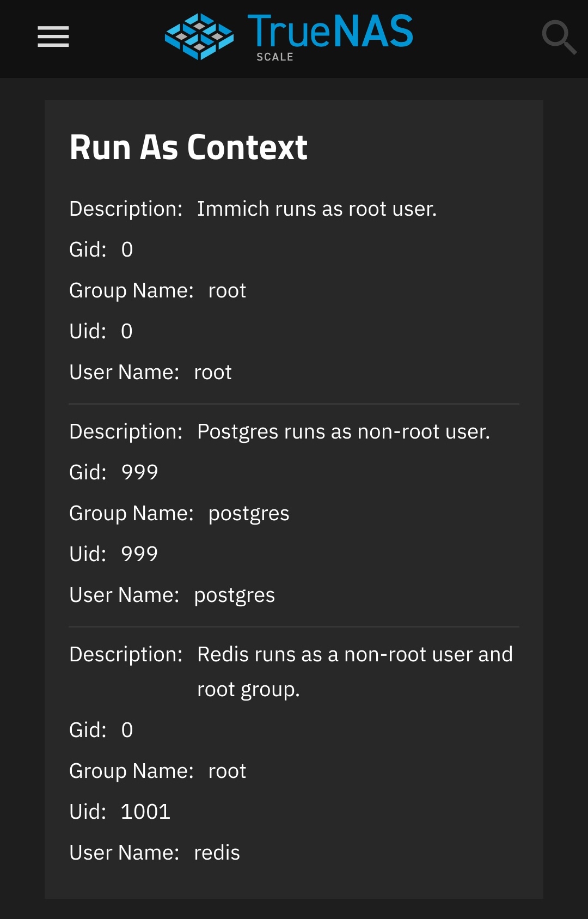The width and height of the screenshot is (588, 919).
Task: Click the Uid value 1001
Action: (x=145, y=812)
